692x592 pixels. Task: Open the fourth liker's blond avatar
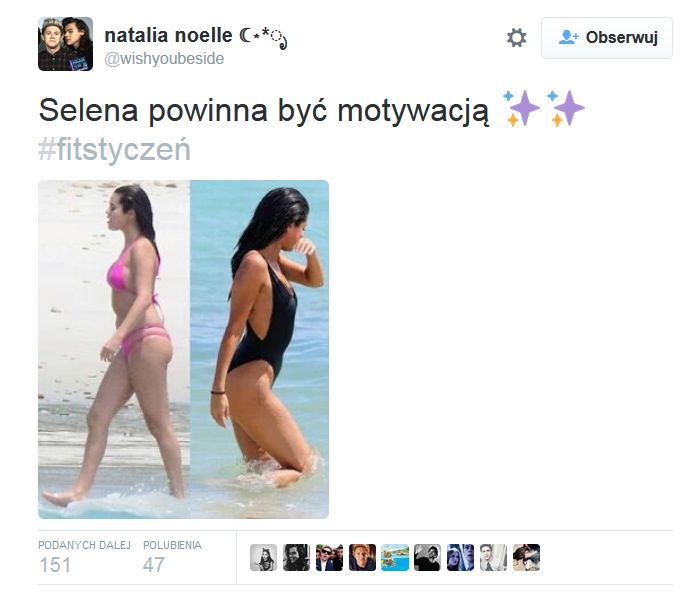pyautogui.click(x=362, y=557)
